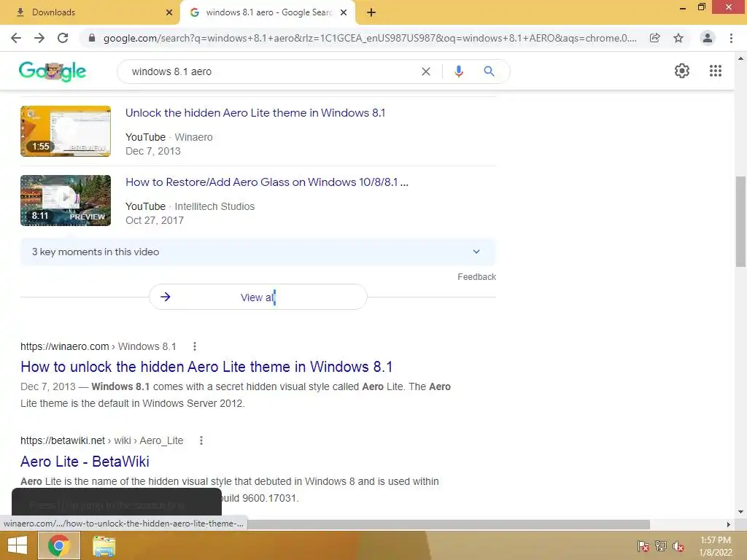
Task: Open the Google apps grid
Action: pos(716,71)
